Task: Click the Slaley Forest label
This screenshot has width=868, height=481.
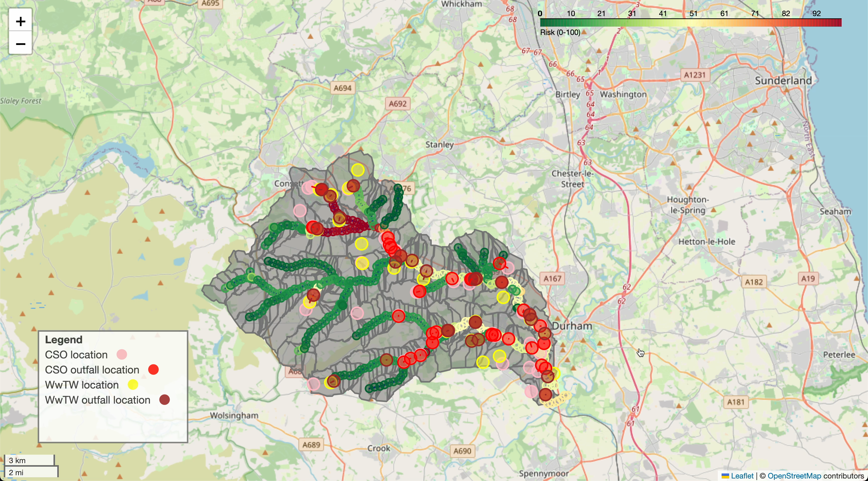Action: (x=21, y=101)
